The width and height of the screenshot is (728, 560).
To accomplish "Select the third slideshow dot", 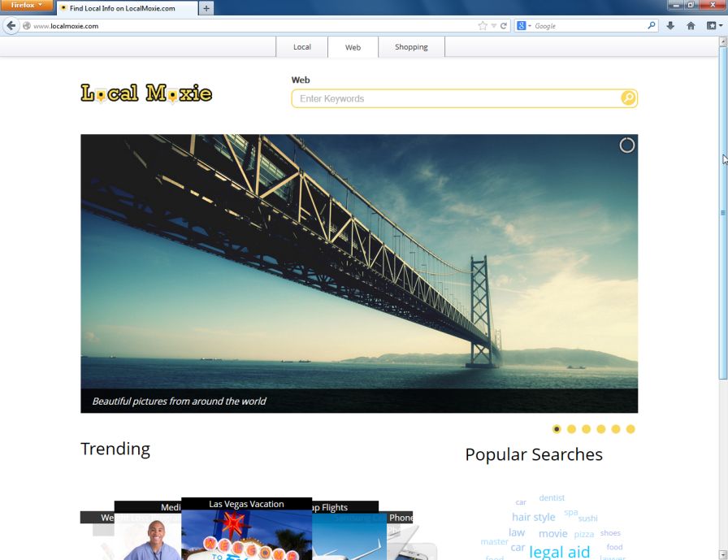I will (587, 429).
